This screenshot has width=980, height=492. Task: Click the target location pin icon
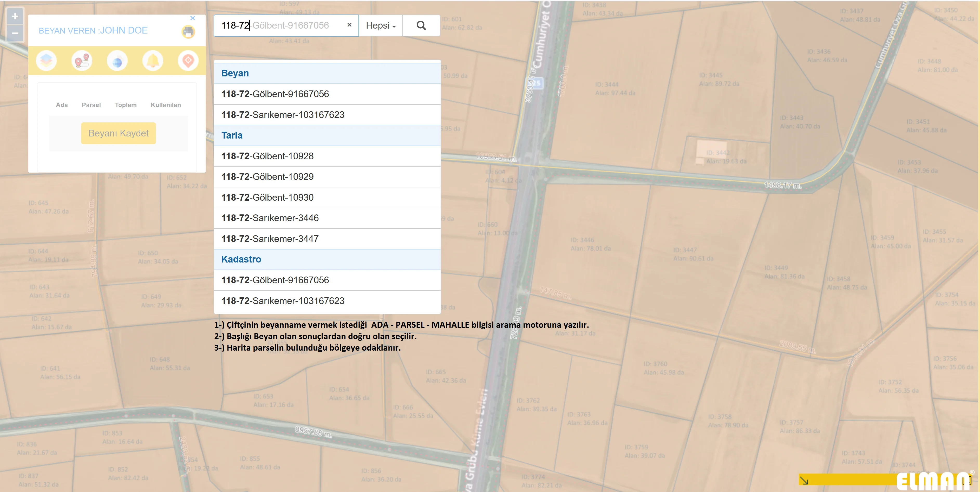point(188,61)
